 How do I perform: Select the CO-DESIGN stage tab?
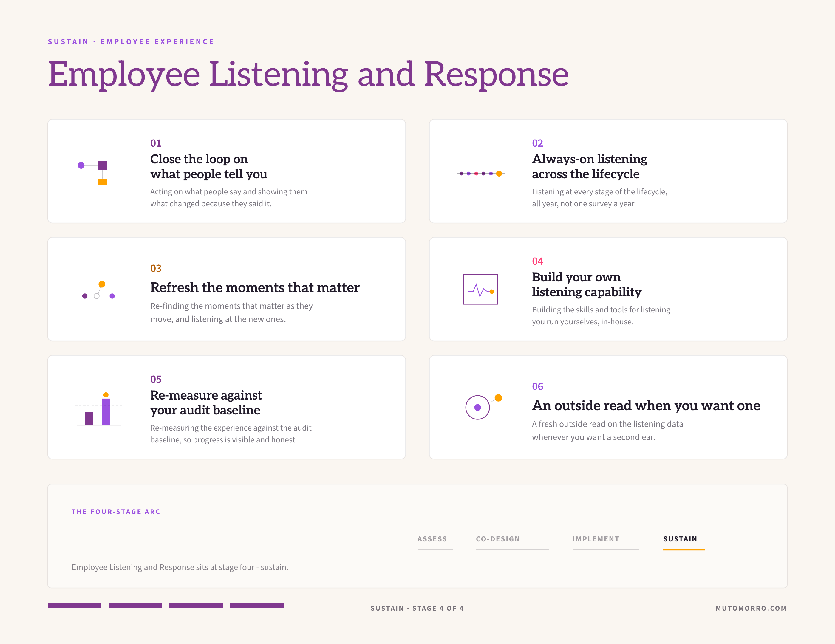coord(512,542)
